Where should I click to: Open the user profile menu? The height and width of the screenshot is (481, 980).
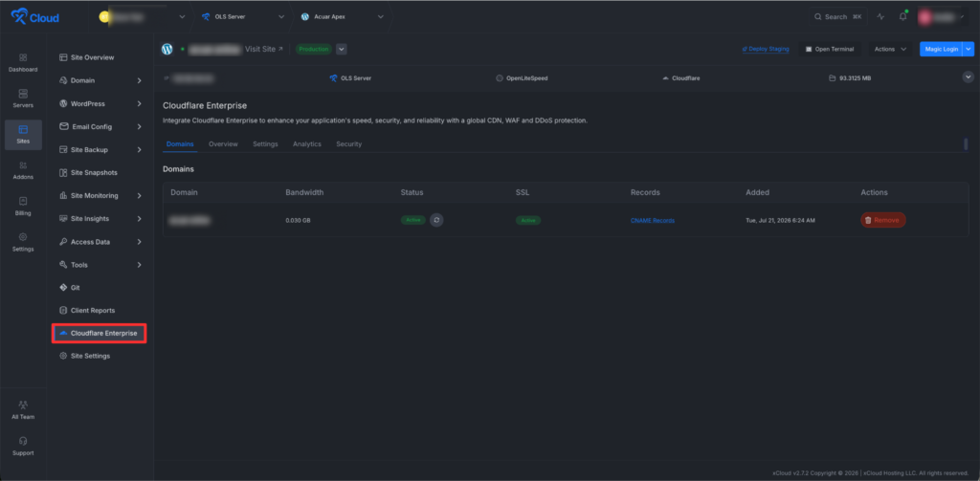pyautogui.click(x=942, y=17)
